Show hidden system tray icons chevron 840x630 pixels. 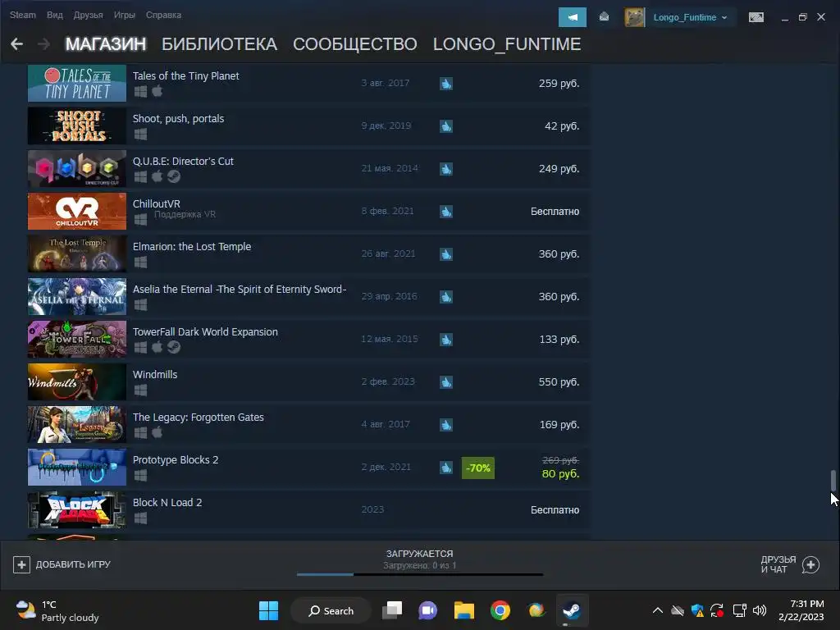coord(658,610)
